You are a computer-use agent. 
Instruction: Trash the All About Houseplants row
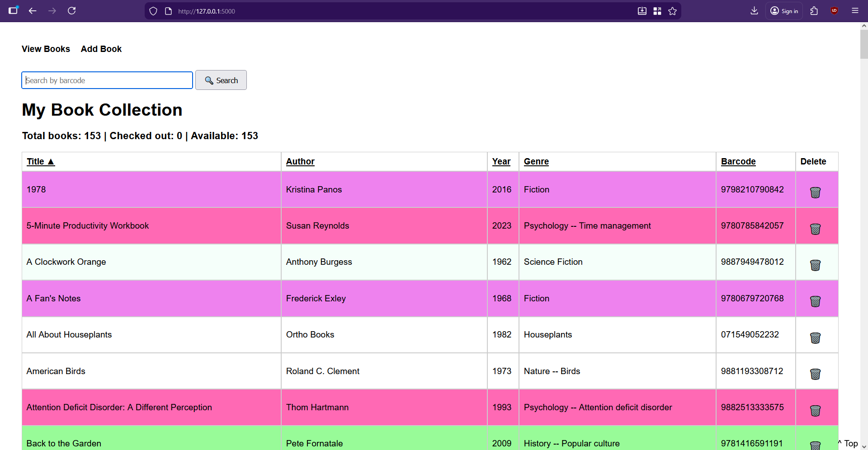point(815,338)
